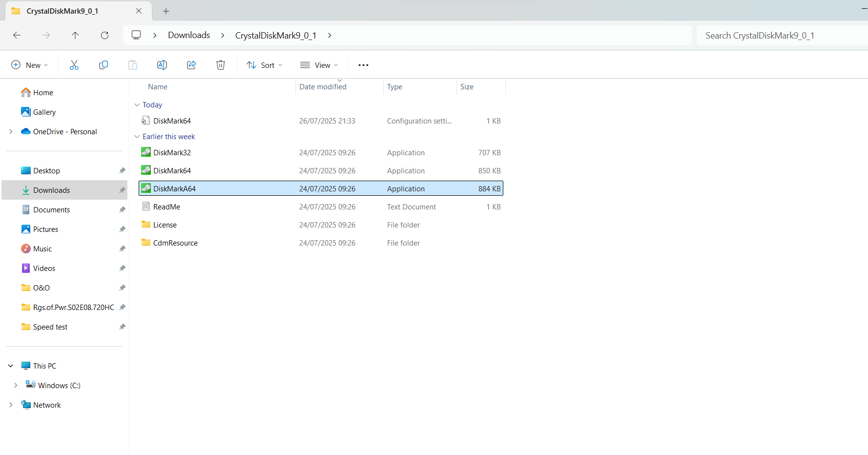
Task: Delete the selected file with trash icon
Action: click(x=220, y=64)
